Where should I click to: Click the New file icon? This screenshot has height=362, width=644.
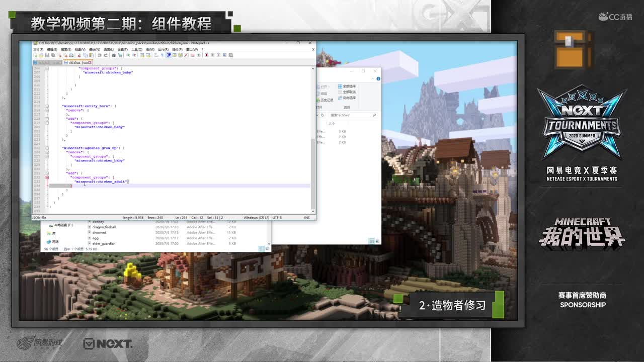[35, 55]
